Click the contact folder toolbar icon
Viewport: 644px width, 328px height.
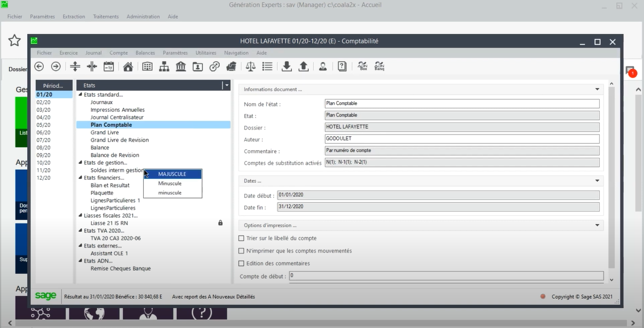tap(198, 66)
